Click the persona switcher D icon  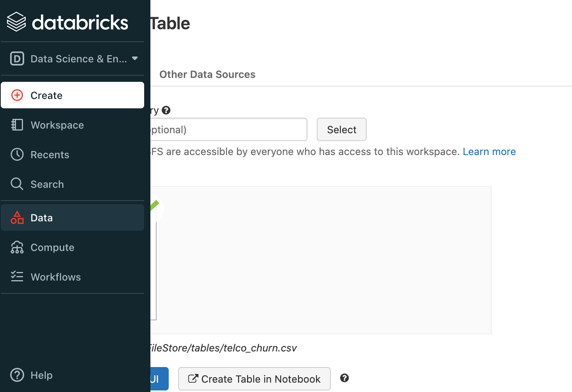click(17, 58)
